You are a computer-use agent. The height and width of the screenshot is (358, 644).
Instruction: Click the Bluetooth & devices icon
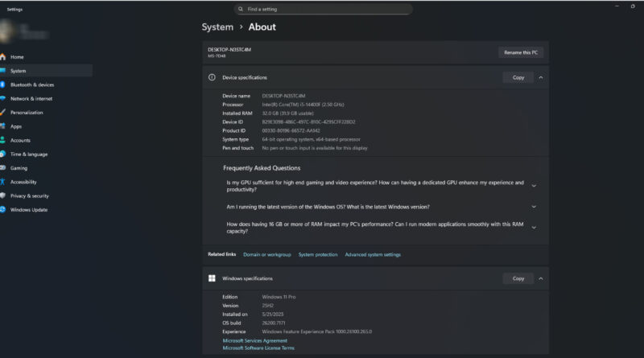click(x=3, y=84)
